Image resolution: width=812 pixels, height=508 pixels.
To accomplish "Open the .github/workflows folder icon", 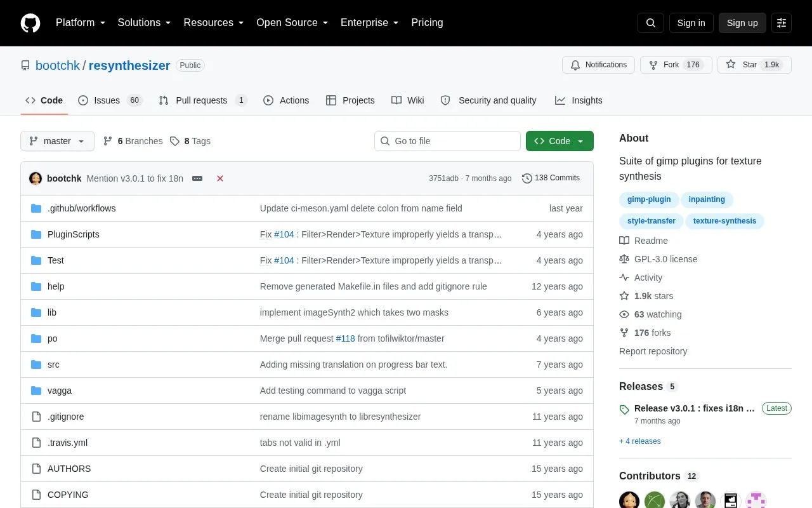I will pyautogui.click(x=36, y=208).
